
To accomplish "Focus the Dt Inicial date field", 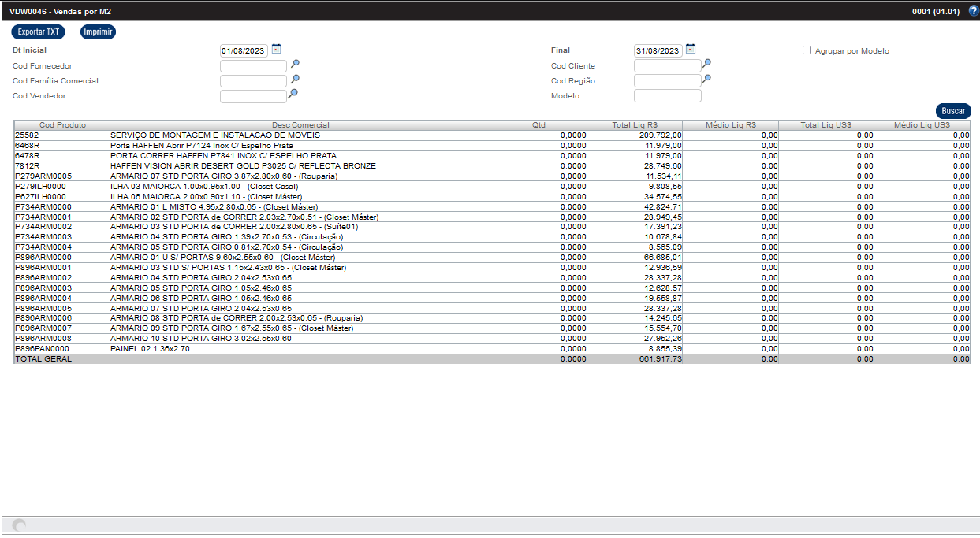I will 244,51.
